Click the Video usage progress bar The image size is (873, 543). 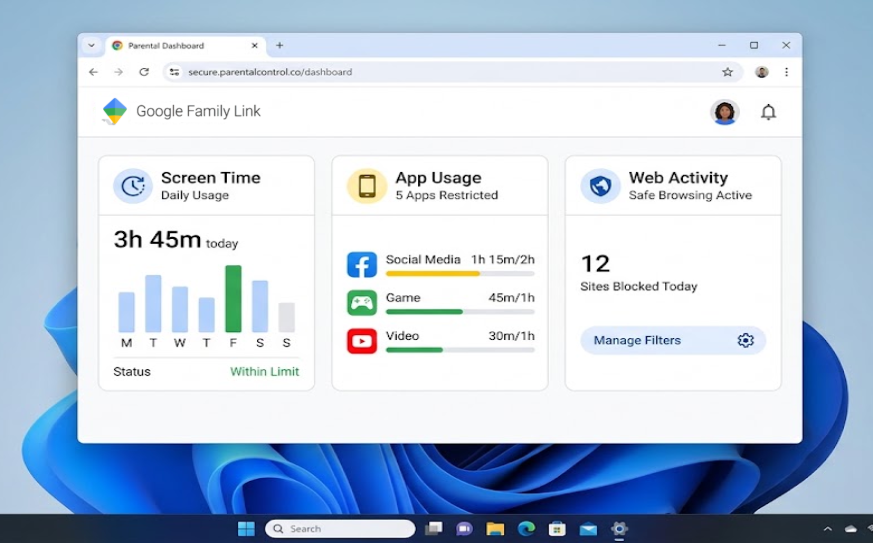460,350
